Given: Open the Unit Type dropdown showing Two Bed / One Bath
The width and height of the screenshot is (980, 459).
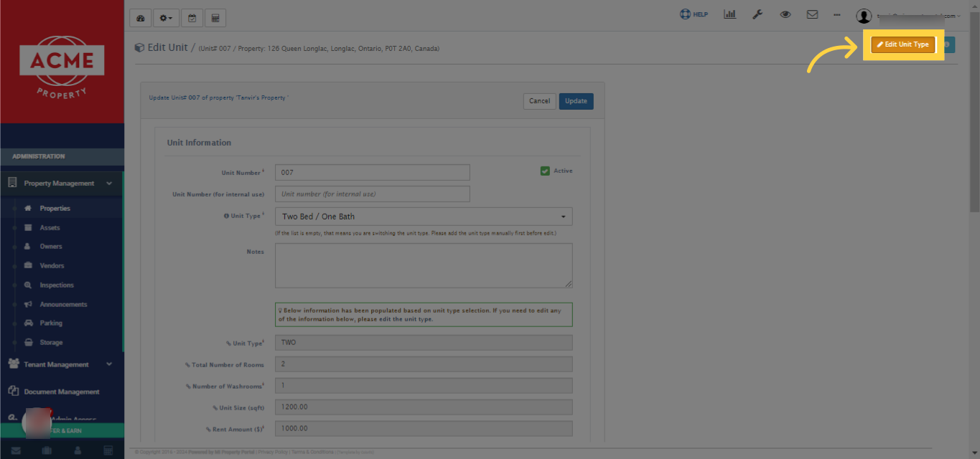Looking at the screenshot, I should click(x=423, y=216).
